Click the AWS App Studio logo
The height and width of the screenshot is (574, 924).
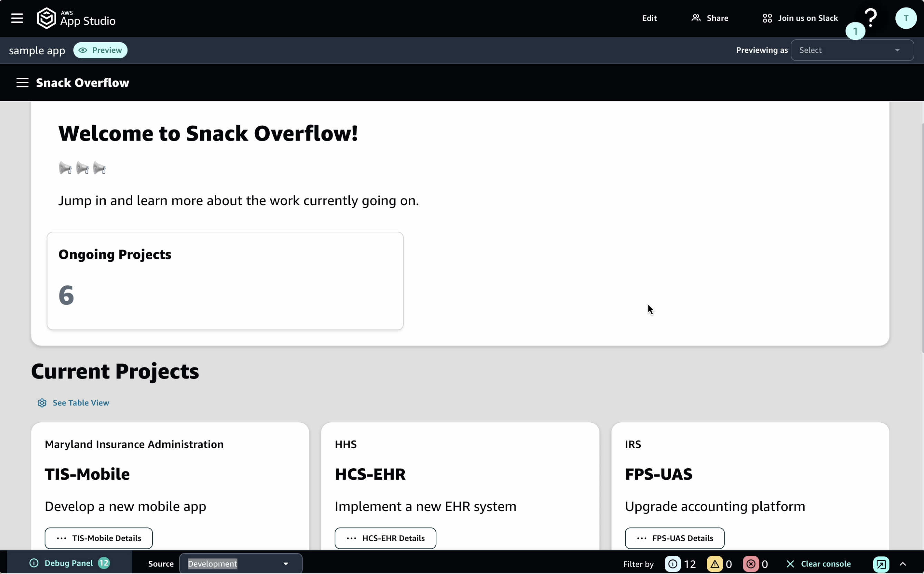coord(76,18)
